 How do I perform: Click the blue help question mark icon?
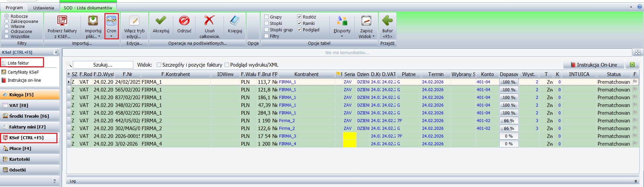pos(639,7)
